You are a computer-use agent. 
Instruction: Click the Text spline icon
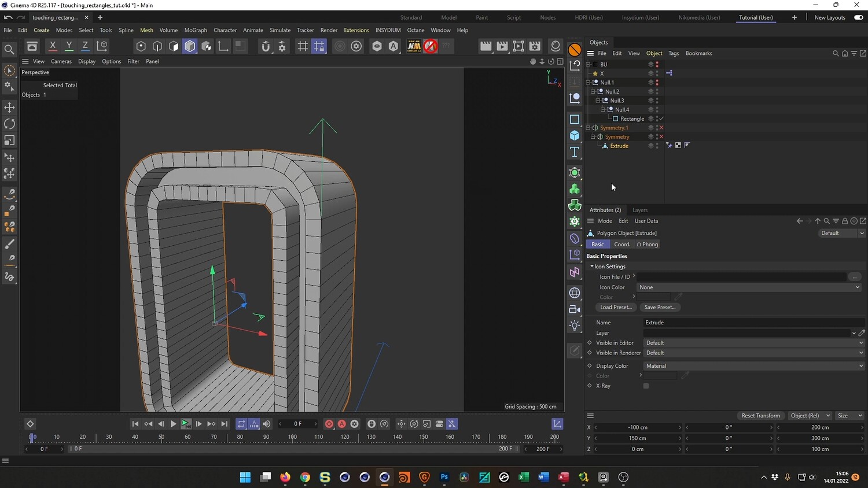tap(575, 152)
